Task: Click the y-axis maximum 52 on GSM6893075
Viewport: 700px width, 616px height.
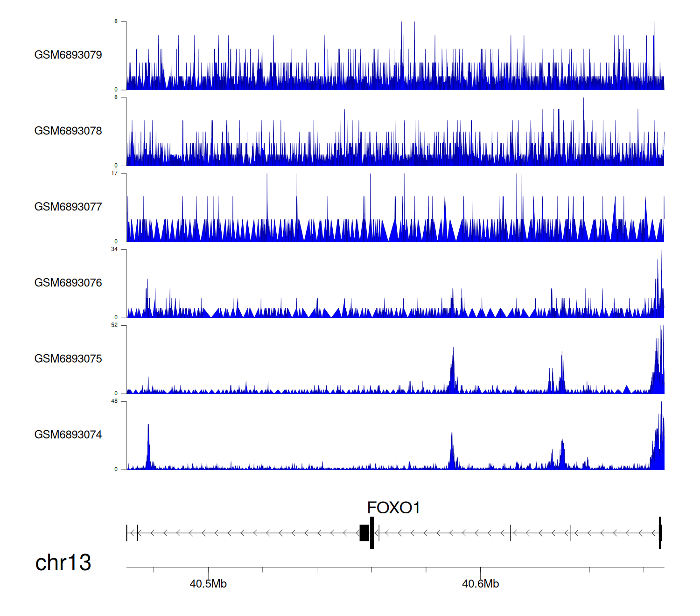Action: coord(114,325)
